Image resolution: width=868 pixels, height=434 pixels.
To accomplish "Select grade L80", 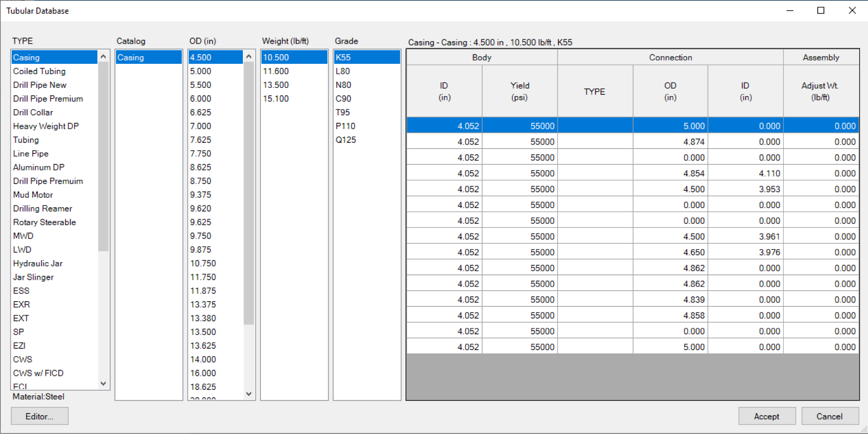I will [342, 71].
